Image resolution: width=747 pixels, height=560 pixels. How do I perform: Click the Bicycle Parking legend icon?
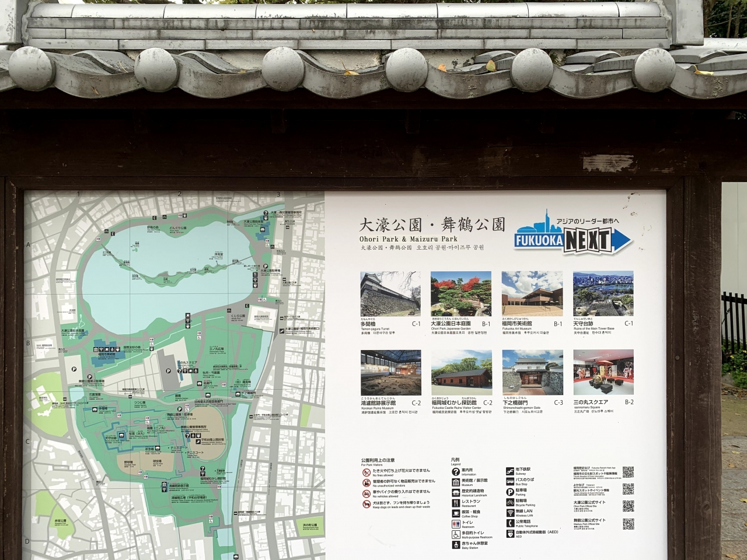click(510, 502)
